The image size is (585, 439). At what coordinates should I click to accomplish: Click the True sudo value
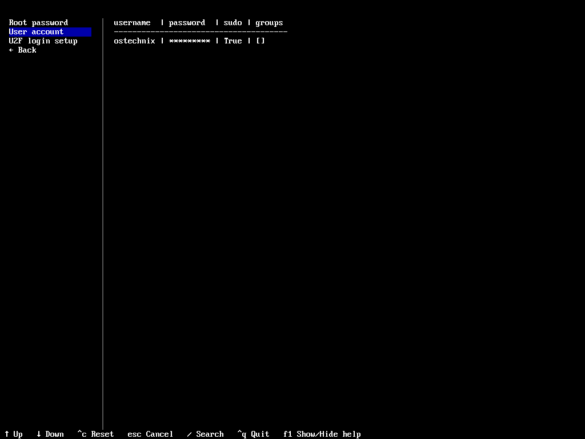pyautogui.click(x=233, y=41)
